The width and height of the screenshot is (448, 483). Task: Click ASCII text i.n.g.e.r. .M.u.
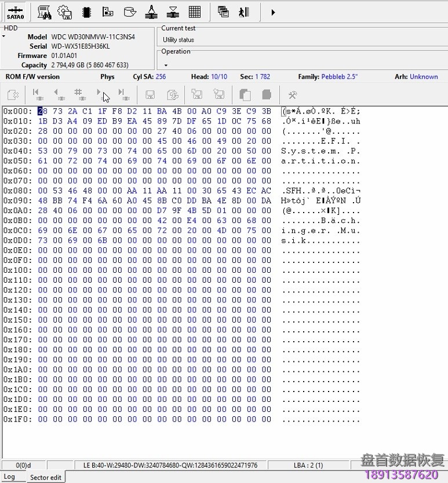(x=320, y=230)
